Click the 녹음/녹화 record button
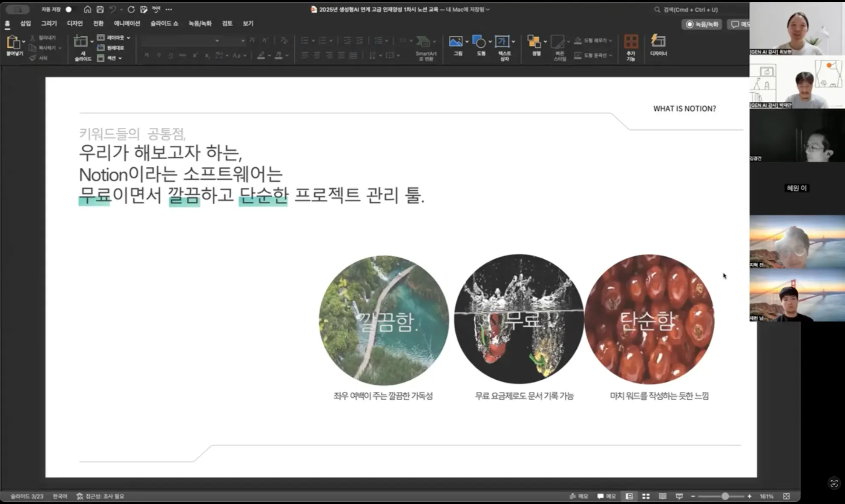This screenshot has width=845, height=504. [x=702, y=24]
